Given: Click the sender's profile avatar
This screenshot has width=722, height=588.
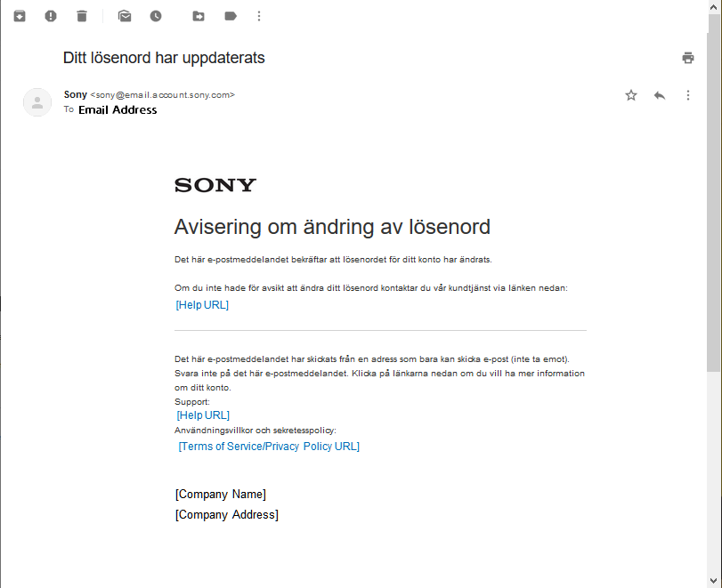Looking at the screenshot, I should coord(37,102).
